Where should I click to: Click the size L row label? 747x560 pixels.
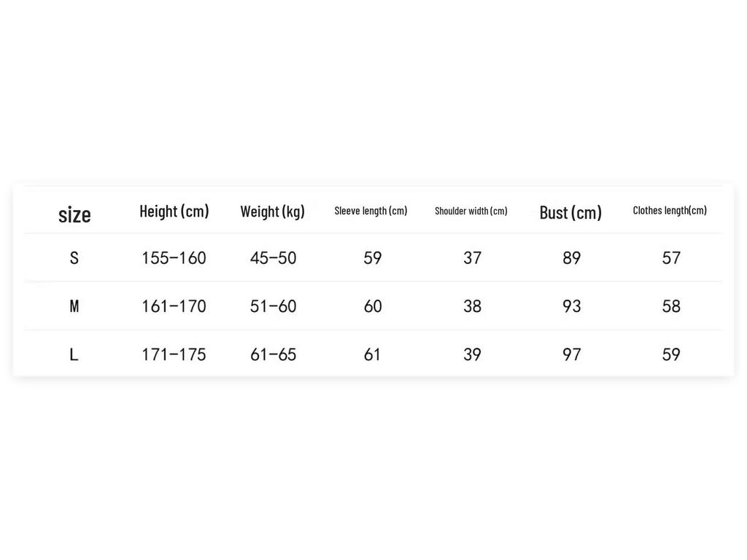[74, 354]
